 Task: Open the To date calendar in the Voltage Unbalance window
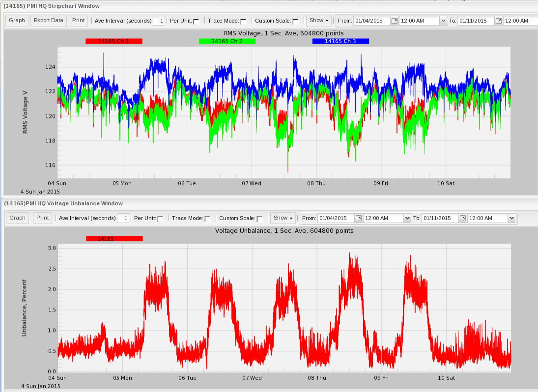click(462, 218)
